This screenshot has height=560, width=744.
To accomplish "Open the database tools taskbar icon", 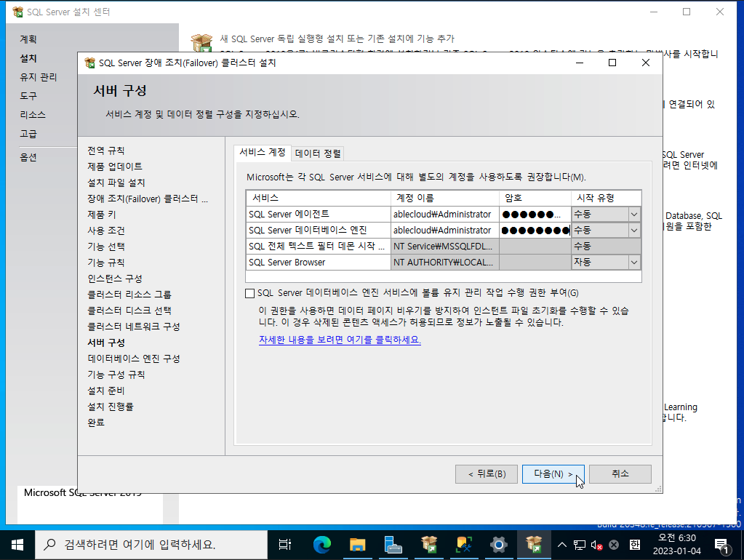I will click(463, 545).
